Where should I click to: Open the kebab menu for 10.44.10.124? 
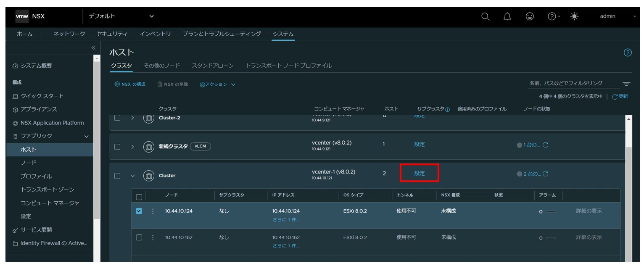pos(153,211)
